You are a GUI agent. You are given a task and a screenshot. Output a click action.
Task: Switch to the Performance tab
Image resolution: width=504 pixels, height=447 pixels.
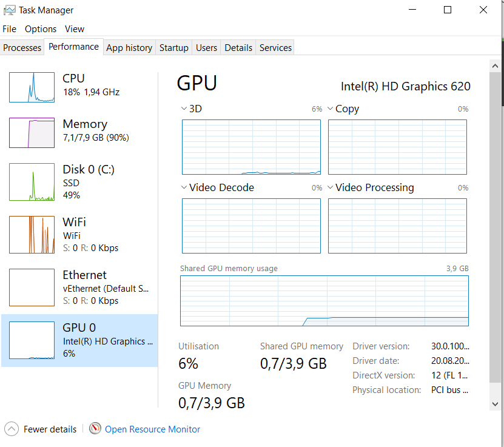(x=73, y=47)
